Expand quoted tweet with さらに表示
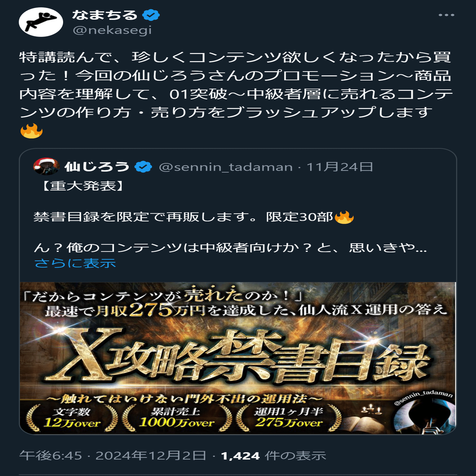The height and width of the screenshot is (476, 476). (x=75, y=263)
